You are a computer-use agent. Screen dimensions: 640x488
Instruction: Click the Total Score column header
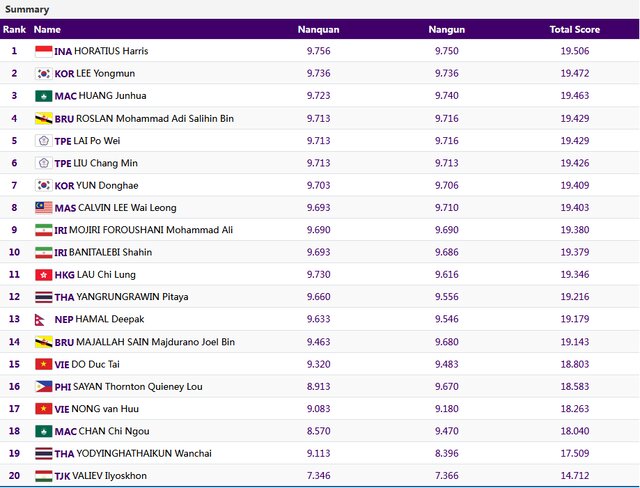[574, 30]
